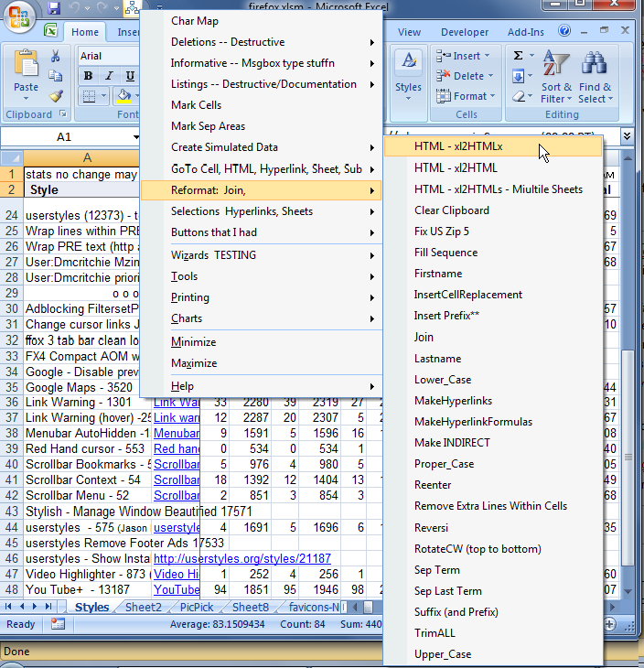Click the Video Hi link in row 47
Viewport: 644px width, 668px height.
point(177,575)
